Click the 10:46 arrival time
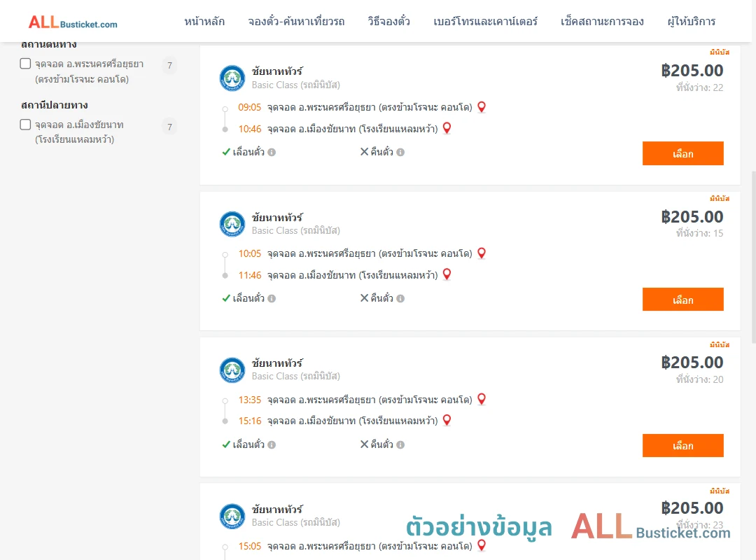Viewport: 756px width, 560px height. coord(250,129)
